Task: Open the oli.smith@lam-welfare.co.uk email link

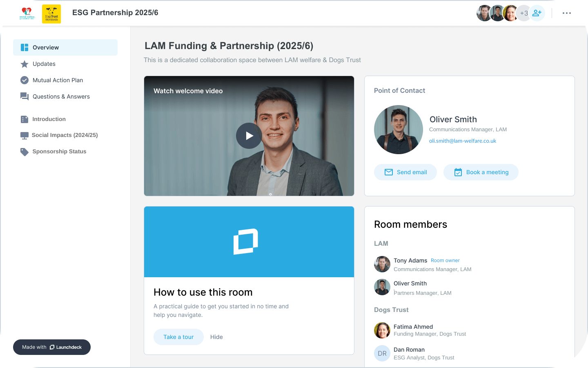Action: (463, 141)
